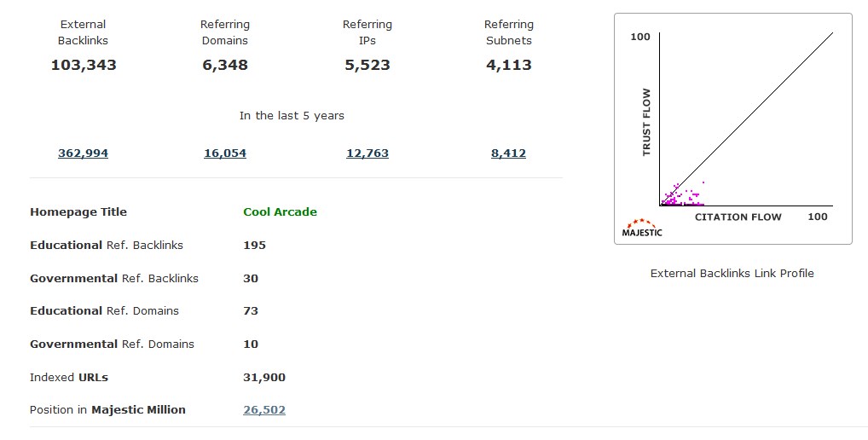This screenshot has width=868, height=440.
Task: Click the 5,523 Referring IPs count
Action: 367,65
